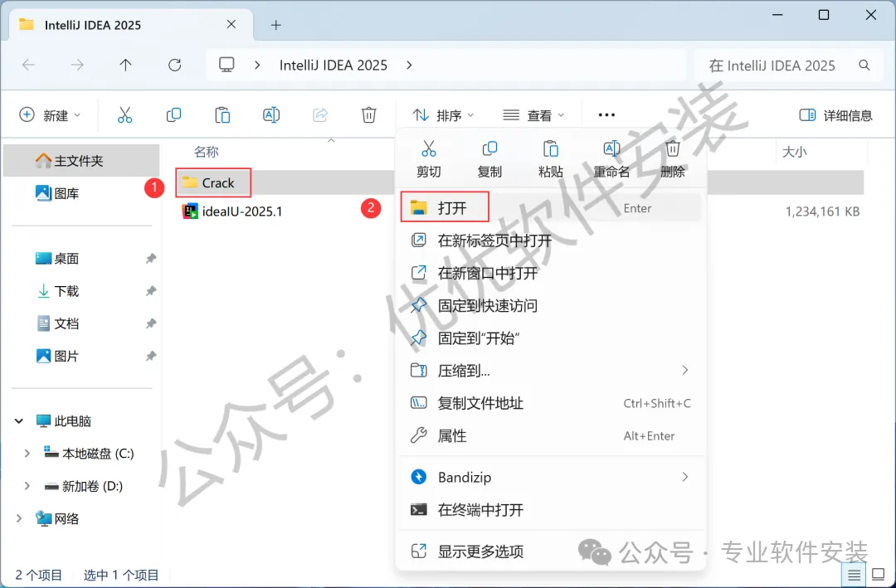Expand the 网络 tree node

19,519
